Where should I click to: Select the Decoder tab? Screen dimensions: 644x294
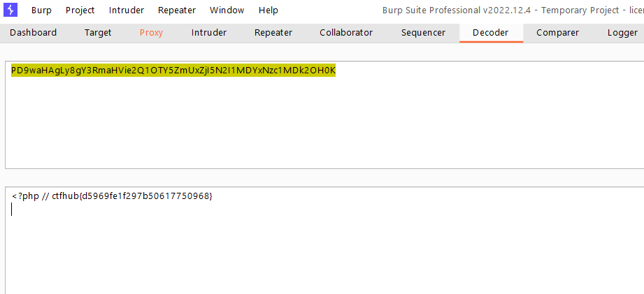(x=491, y=33)
